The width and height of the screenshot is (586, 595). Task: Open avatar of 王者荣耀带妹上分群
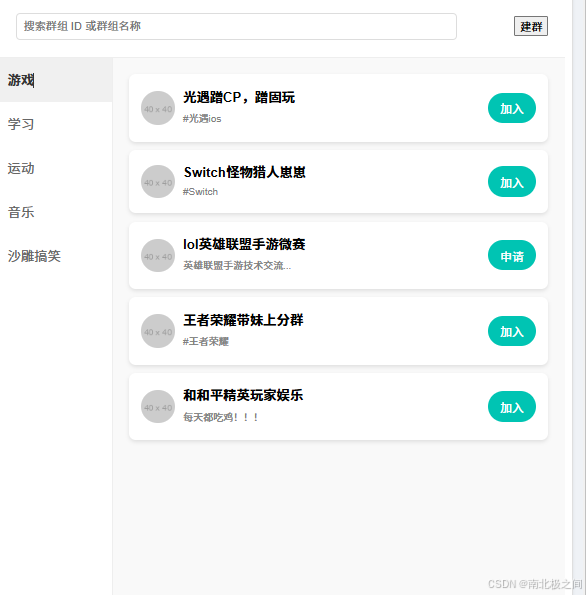158,331
